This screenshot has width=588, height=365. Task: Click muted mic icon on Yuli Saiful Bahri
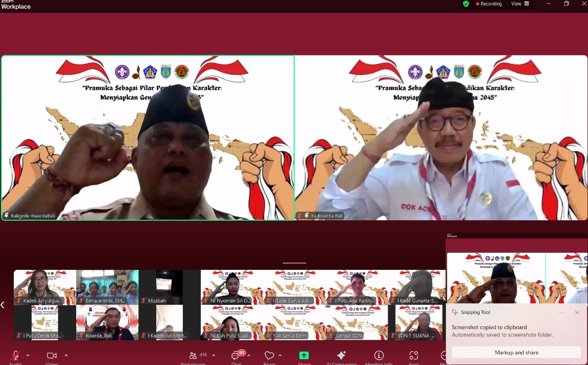pos(268,336)
